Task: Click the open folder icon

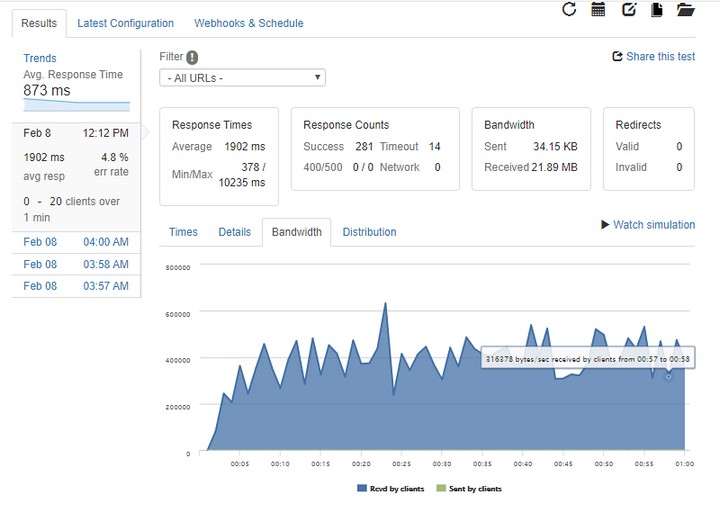Action: point(685,10)
